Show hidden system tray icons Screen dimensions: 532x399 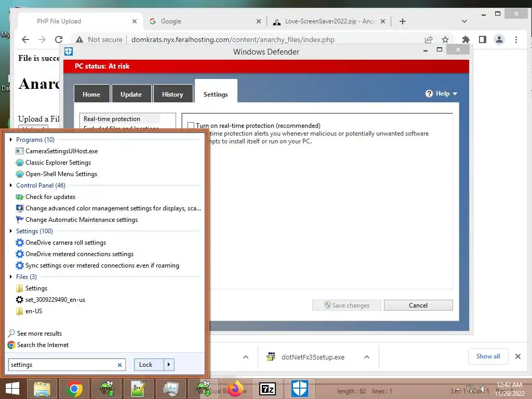(458, 390)
